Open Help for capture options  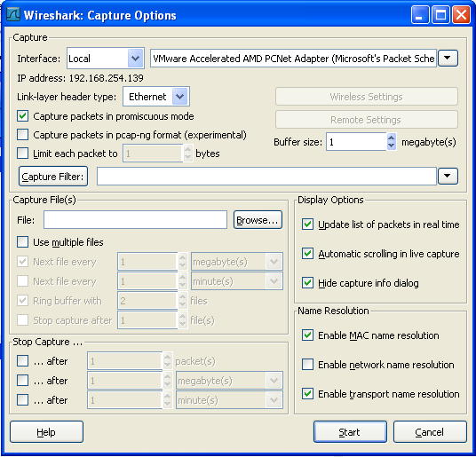[x=46, y=432]
